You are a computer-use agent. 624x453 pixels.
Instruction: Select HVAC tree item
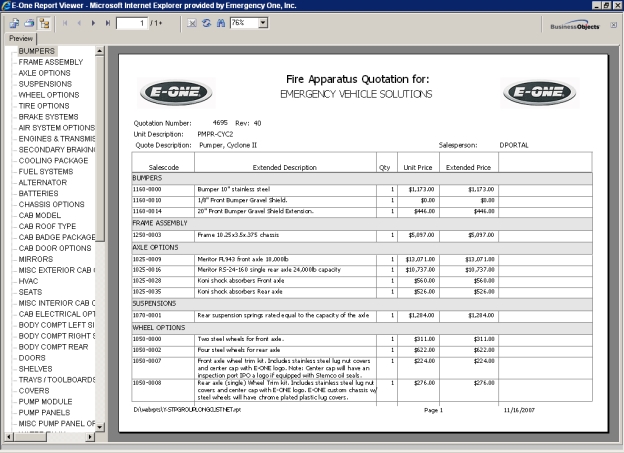28,281
